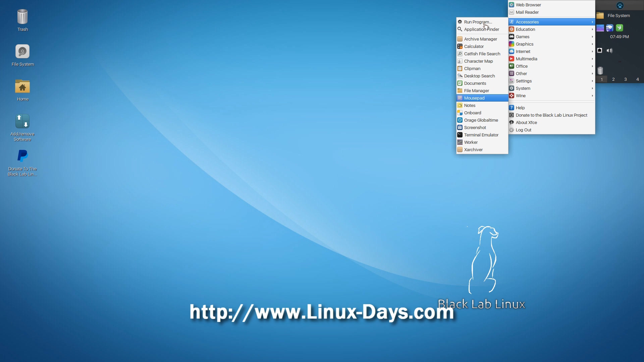This screenshot has height=362, width=644.
Task: Expand the Internet submenu arrow
Action: [592, 52]
